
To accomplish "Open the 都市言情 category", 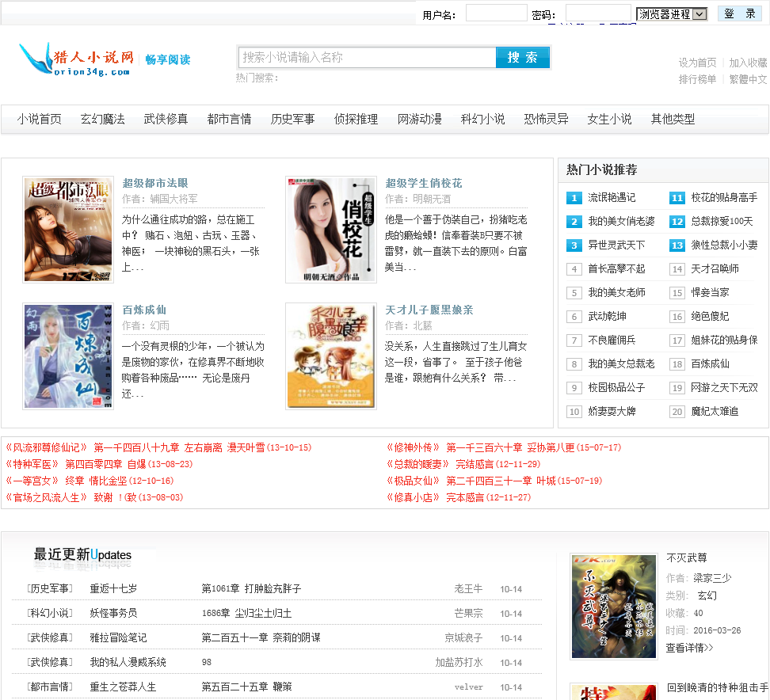I will pyautogui.click(x=229, y=119).
